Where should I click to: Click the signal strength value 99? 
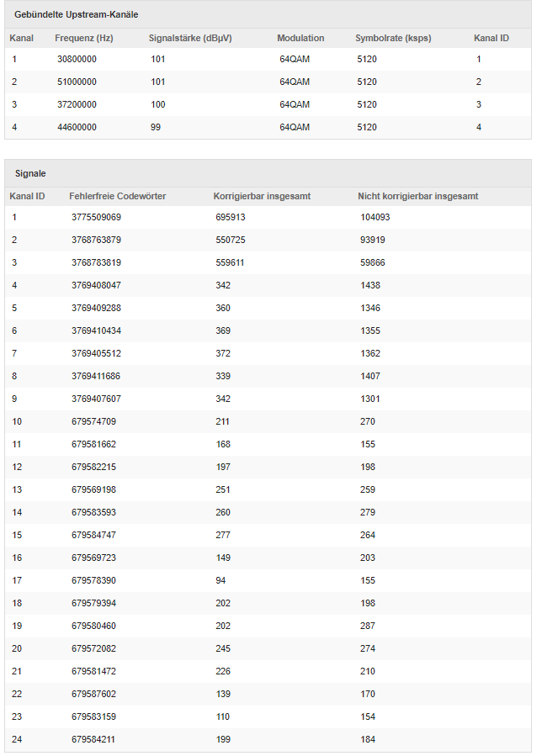click(x=157, y=128)
